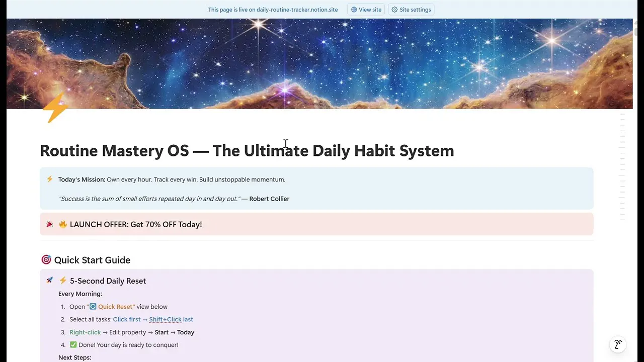Click the lightning emoji before 5-Second Daily Reset
This screenshot has height=362, width=644.
point(63,281)
